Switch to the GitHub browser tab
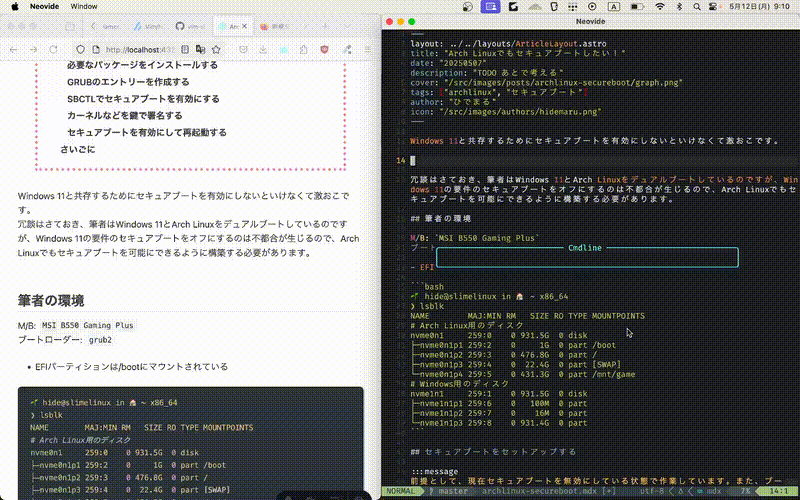 pos(190,27)
